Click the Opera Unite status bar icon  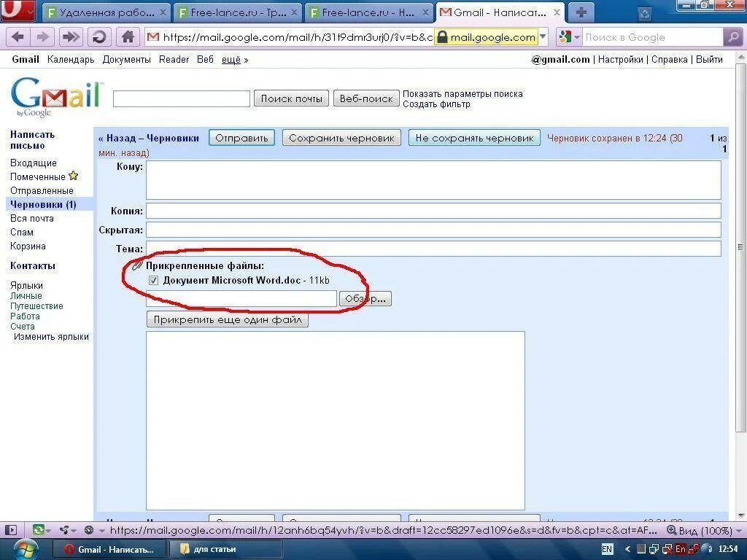[x=64, y=529]
